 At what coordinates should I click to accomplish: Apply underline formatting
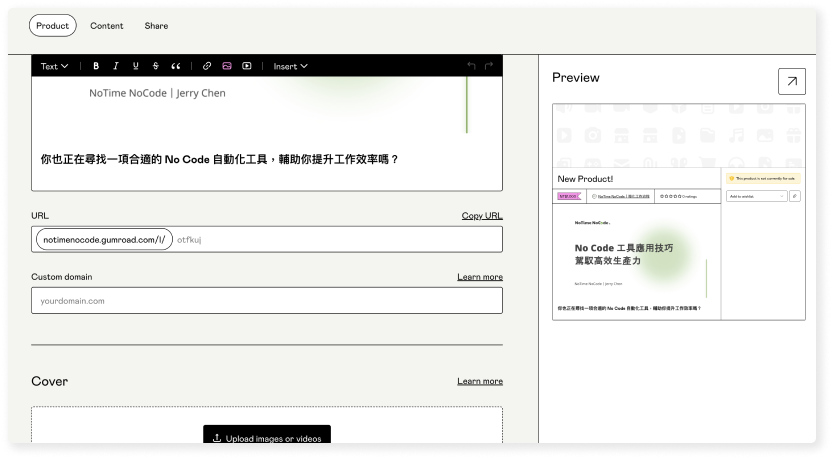pyautogui.click(x=135, y=66)
